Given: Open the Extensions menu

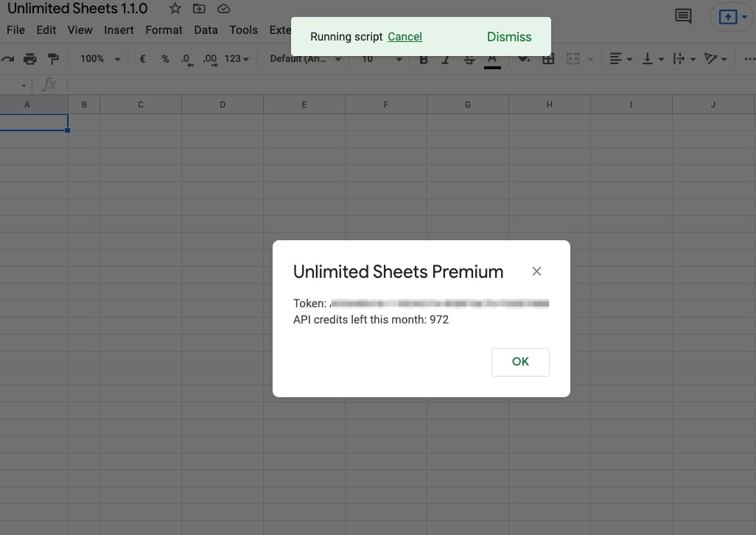Looking at the screenshot, I should coord(280,30).
